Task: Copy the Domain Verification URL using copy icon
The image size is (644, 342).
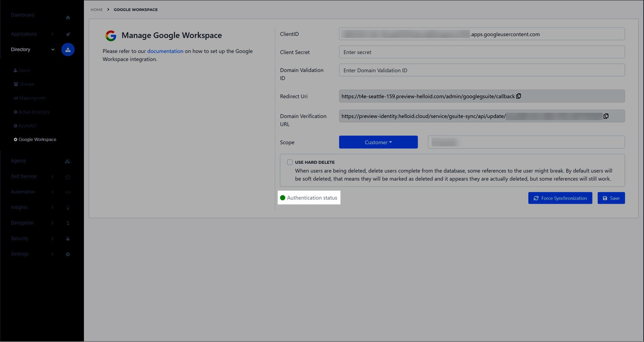Action: click(x=606, y=116)
